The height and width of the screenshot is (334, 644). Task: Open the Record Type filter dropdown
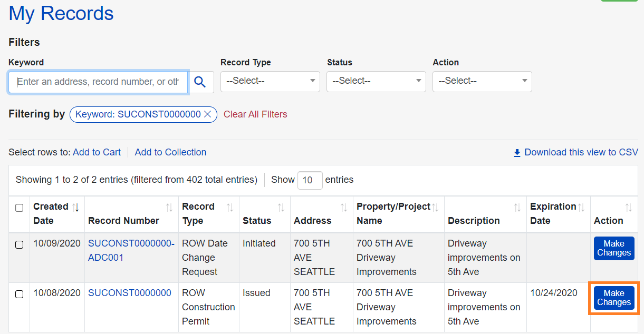point(270,81)
